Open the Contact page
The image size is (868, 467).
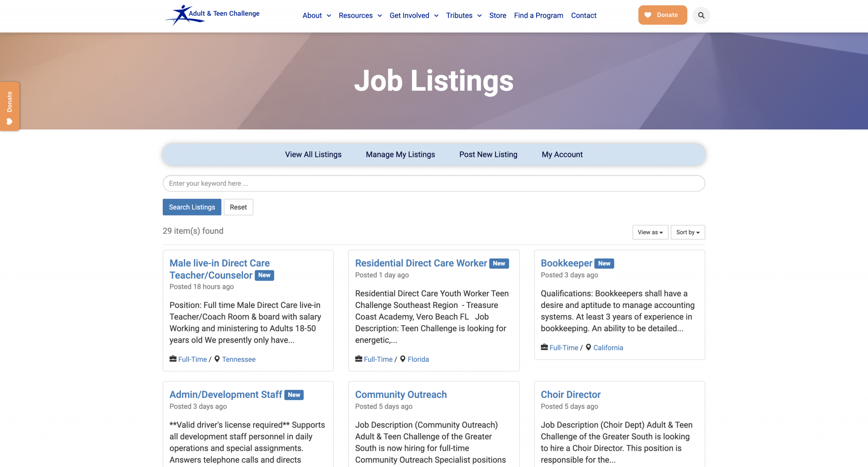pos(584,15)
